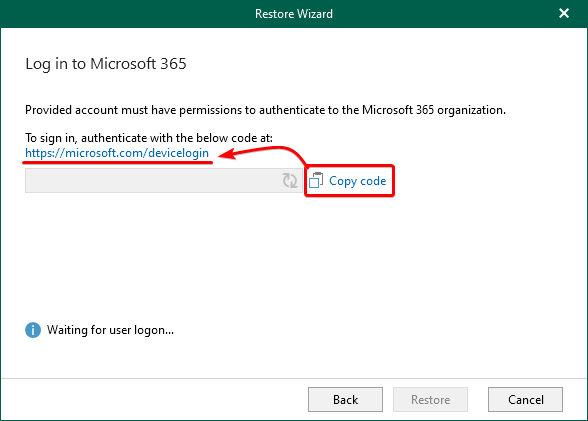Cancel the restore wizard
The image size is (588, 421).
click(x=525, y=400)
